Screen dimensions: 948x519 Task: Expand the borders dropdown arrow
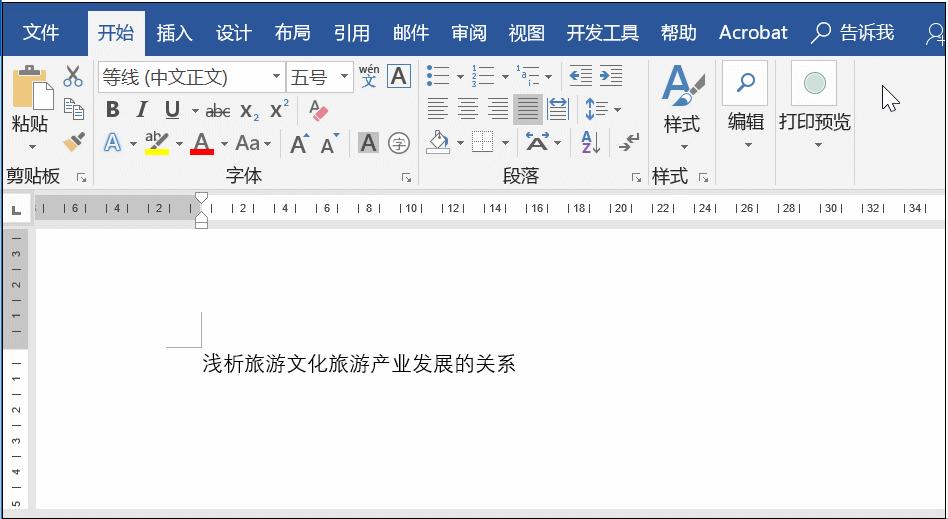point(505,144)
